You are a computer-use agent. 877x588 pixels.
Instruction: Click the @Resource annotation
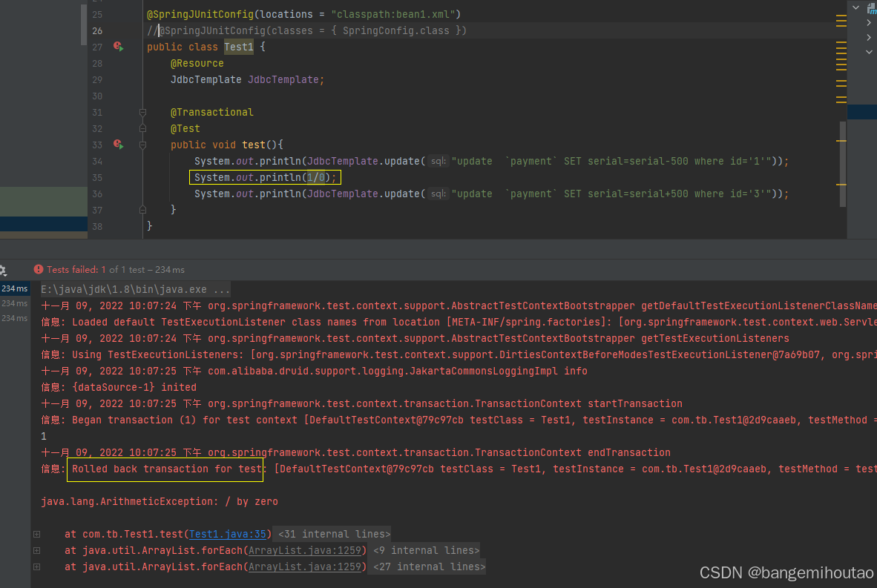pyautogui.click(x=197, y=63)
